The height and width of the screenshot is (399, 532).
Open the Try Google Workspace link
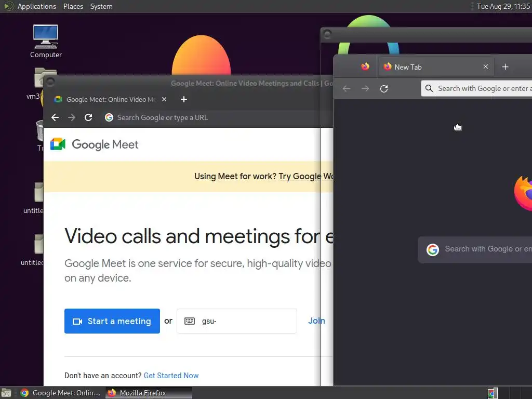coord(305,176)
